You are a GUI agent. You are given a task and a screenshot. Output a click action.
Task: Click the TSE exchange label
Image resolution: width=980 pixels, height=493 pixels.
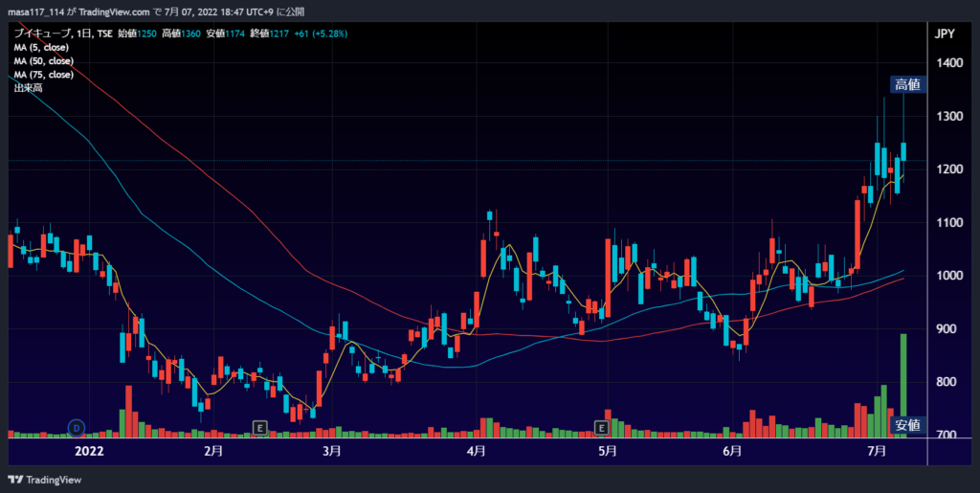pos(103,34)
